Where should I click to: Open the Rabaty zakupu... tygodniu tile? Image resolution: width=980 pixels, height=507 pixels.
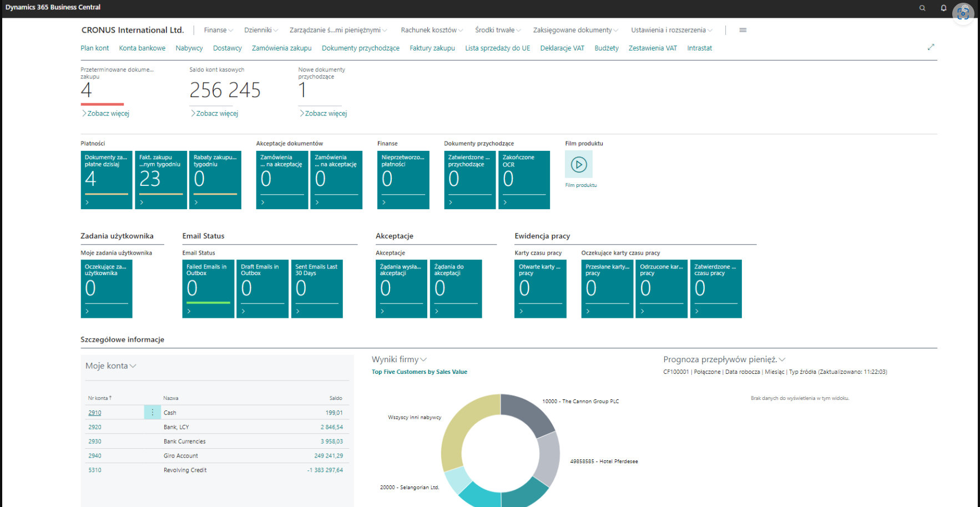point(215,180)
